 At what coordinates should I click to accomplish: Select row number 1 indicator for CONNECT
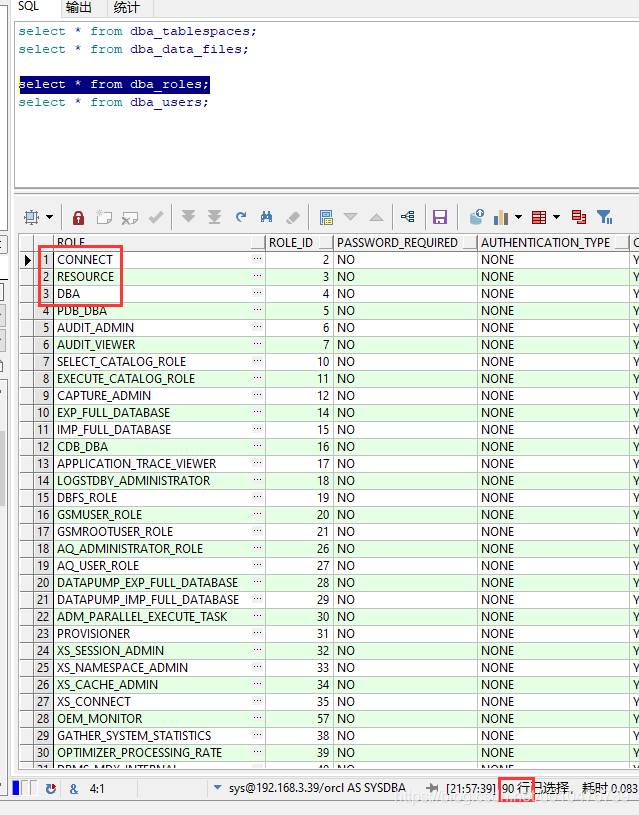point(45,259)
